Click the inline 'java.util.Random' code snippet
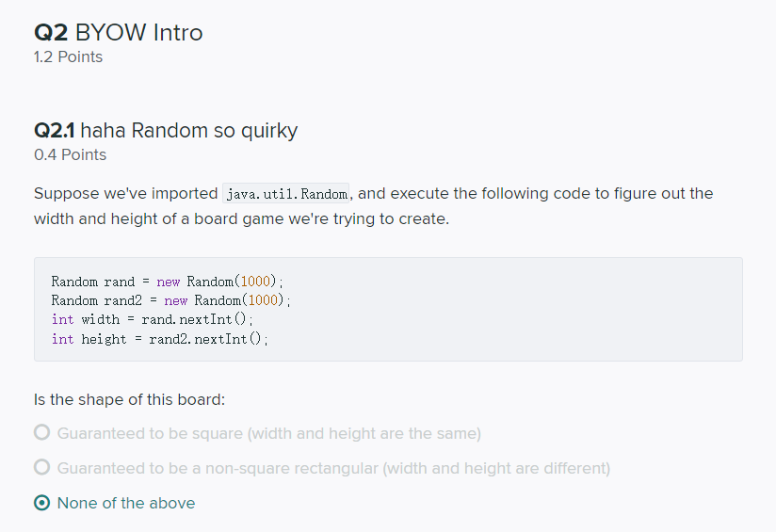The width and height of the screenshot is (776, 532). (286, 194)
